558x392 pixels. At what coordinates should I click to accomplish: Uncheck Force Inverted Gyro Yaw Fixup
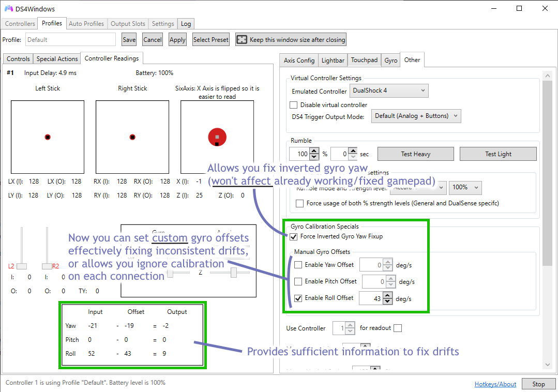pos(294,236)
